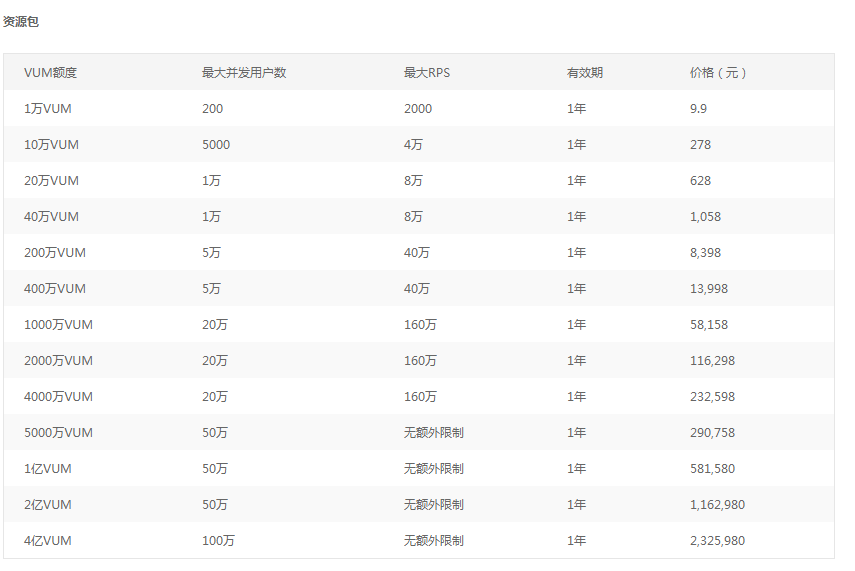Select the 40万VUM cell
Image resolution: width=855 pixels, height=571 pixels.
coord(51,217)
